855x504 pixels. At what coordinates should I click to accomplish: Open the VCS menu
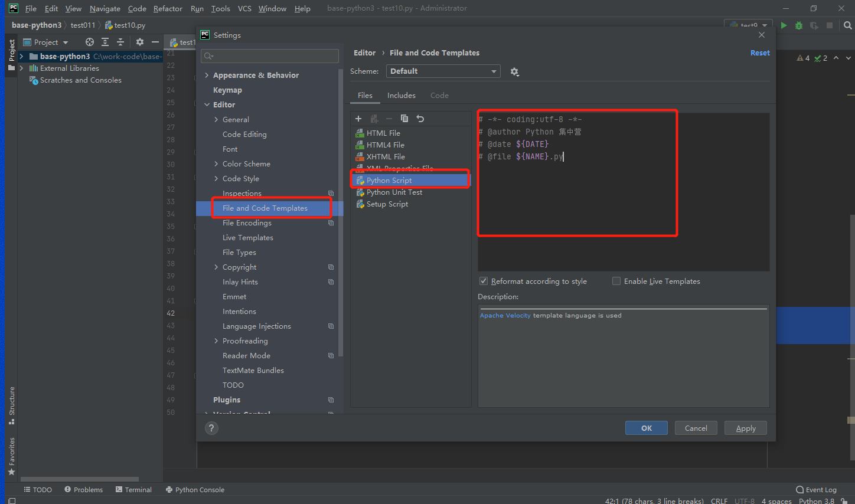(x=244, y=8)
